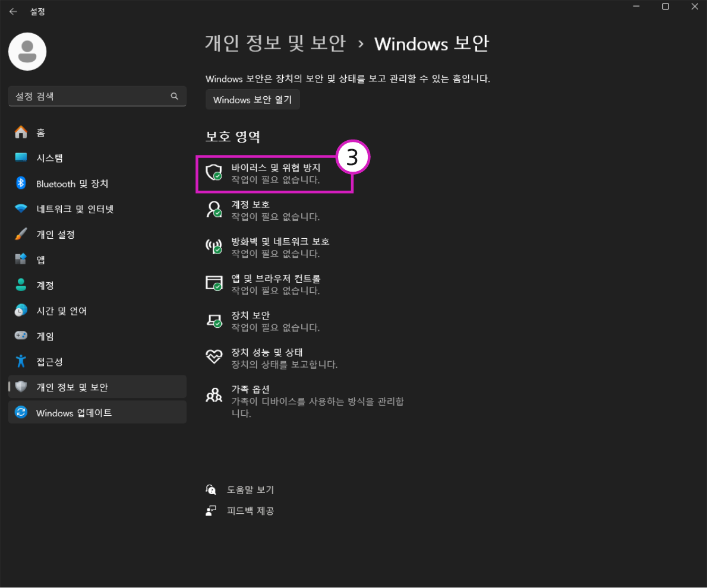
Task: Click the Windows 보안 열기 button
Action: pos(252,100)
